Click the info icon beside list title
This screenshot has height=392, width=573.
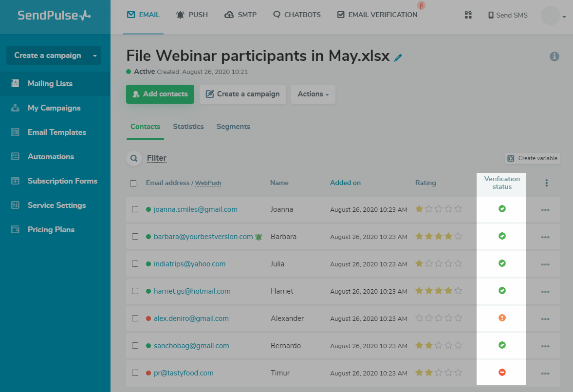click(554, 56)
